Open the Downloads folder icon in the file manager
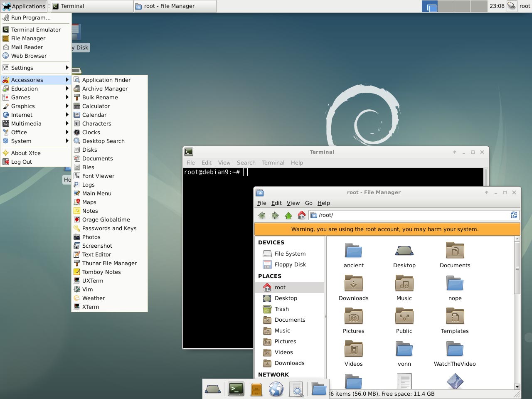 coord(353,284)
